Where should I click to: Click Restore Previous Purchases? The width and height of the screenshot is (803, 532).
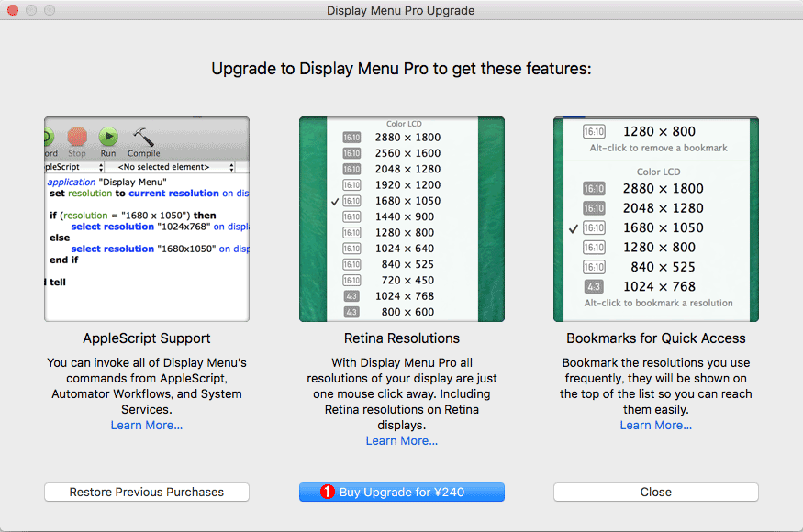click(146, 492)
